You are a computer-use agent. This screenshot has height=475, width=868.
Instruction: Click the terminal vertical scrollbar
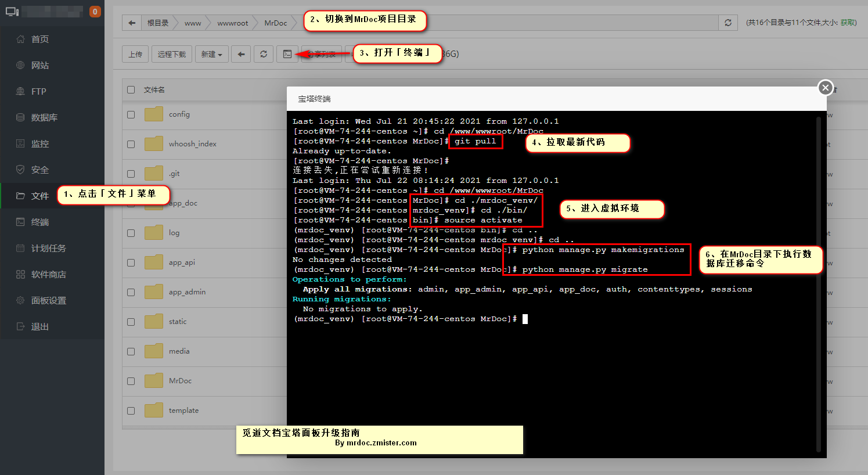(819, 279)
